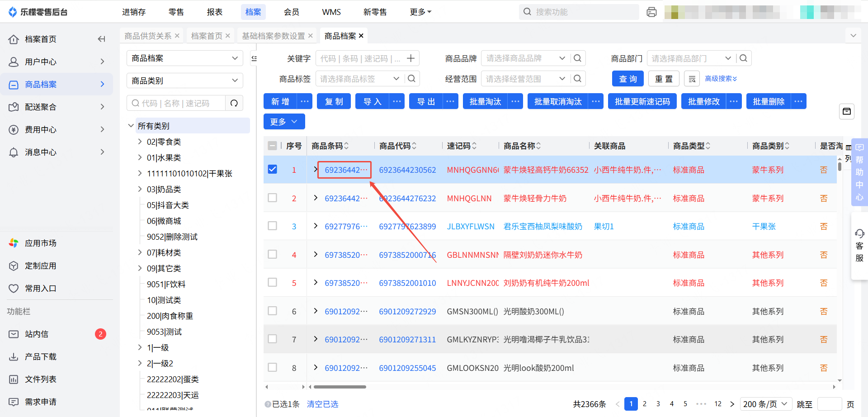868x417 pixels.
Task: Open the 商品标签 dropdown
Action: pos(359,79)
